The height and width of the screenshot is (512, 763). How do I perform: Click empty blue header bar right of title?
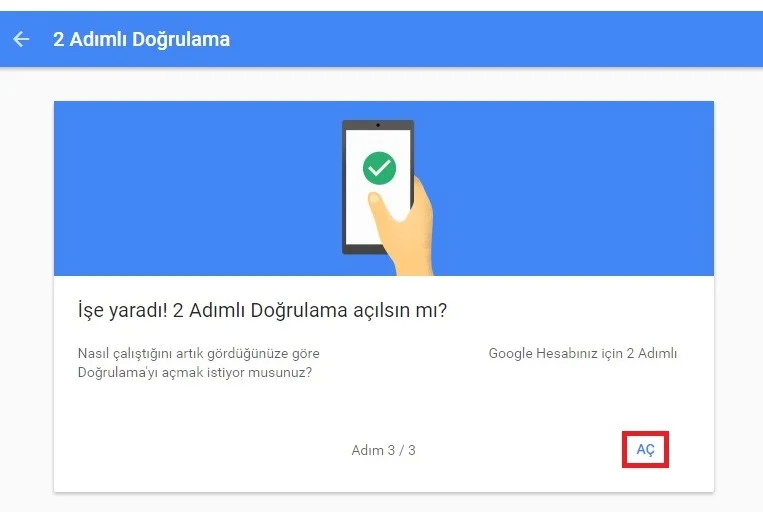pos(496,39)
